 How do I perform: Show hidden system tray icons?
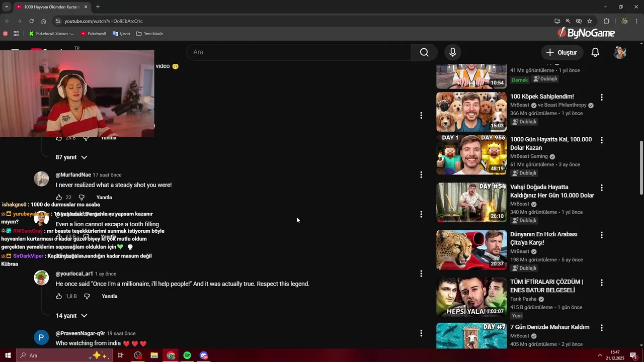pyautogui.click(x=600, y=355)
